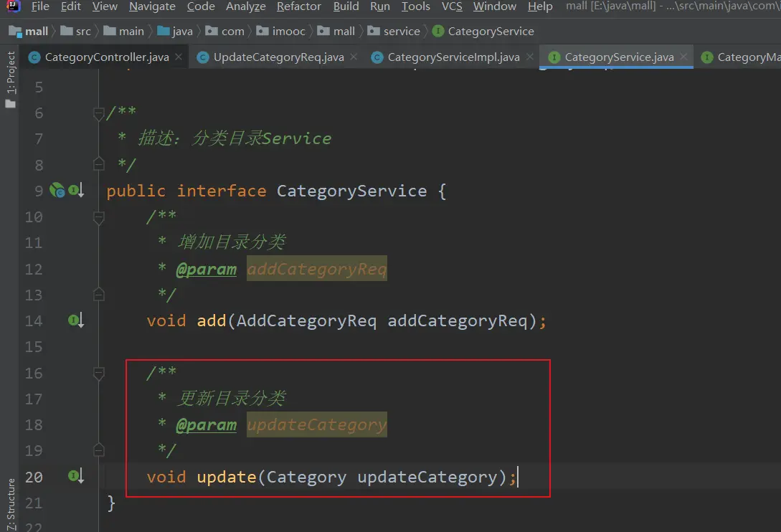Place cursor on the update method name
The height and width of the screenshot is (532, 781).
click(x=226, y=477)
